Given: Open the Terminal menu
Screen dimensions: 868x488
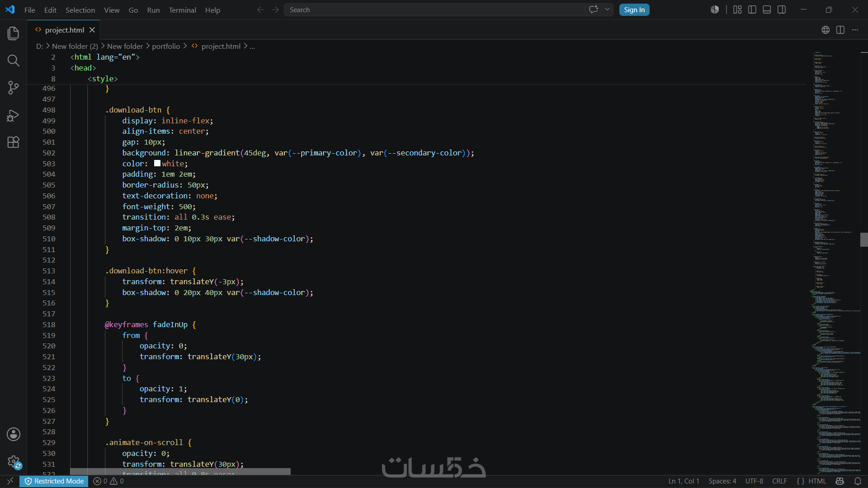Looking at the screenshot, I should pyautogui.click(x=182, y=10).
